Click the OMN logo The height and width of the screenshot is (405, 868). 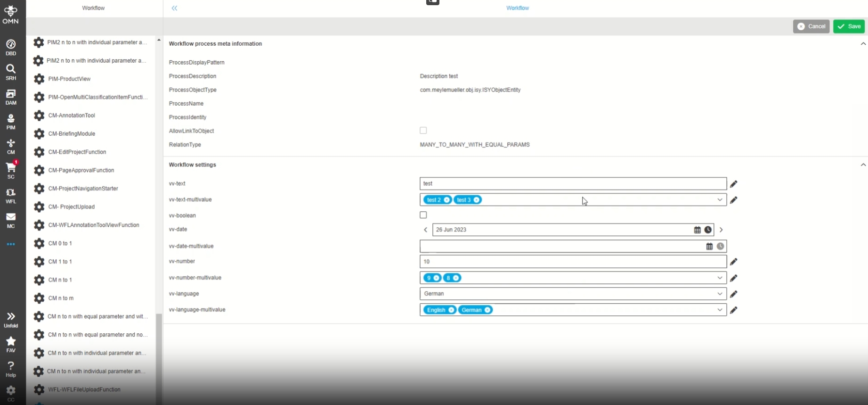[10, 14]
